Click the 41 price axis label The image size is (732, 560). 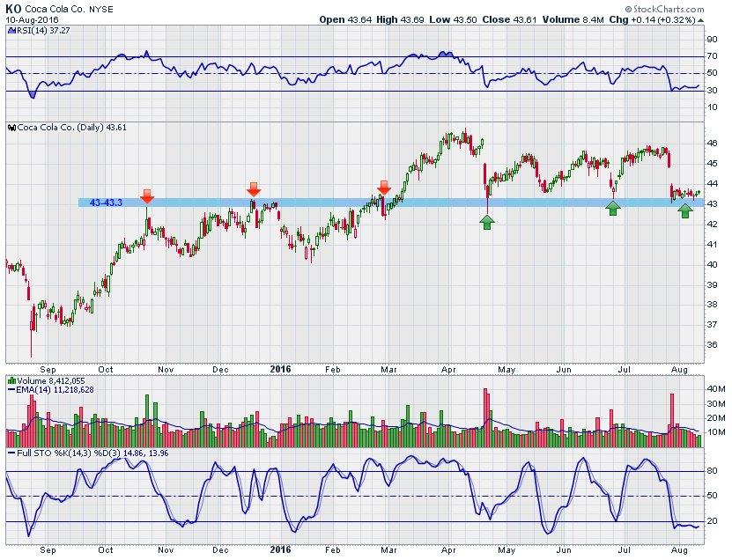[712, 245]
